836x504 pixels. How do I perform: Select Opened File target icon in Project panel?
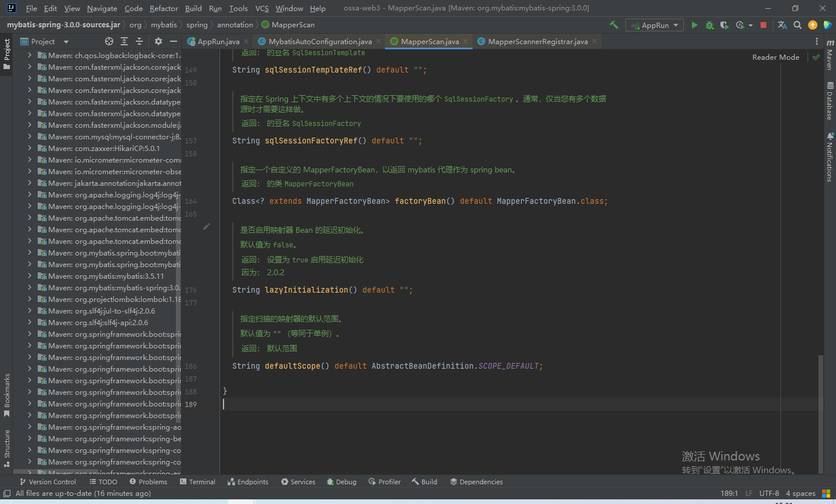click(x=109, y=41)
